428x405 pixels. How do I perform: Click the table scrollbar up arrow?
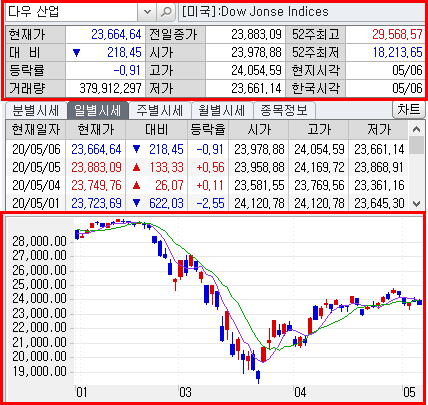click(417, 129)
